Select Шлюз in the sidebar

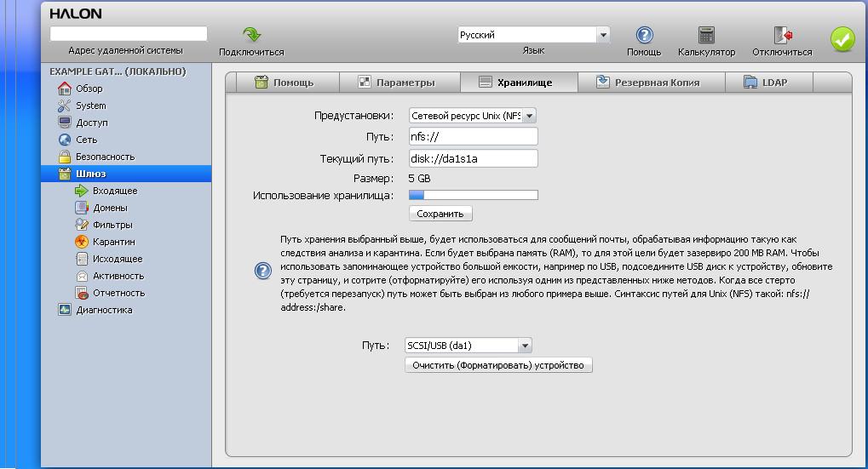click(x=91, y=174)
